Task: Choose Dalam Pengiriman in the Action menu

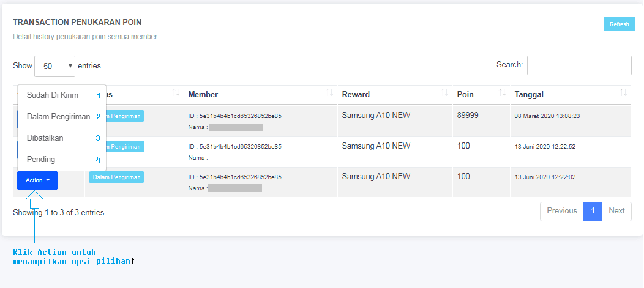Action: [59, 117]
